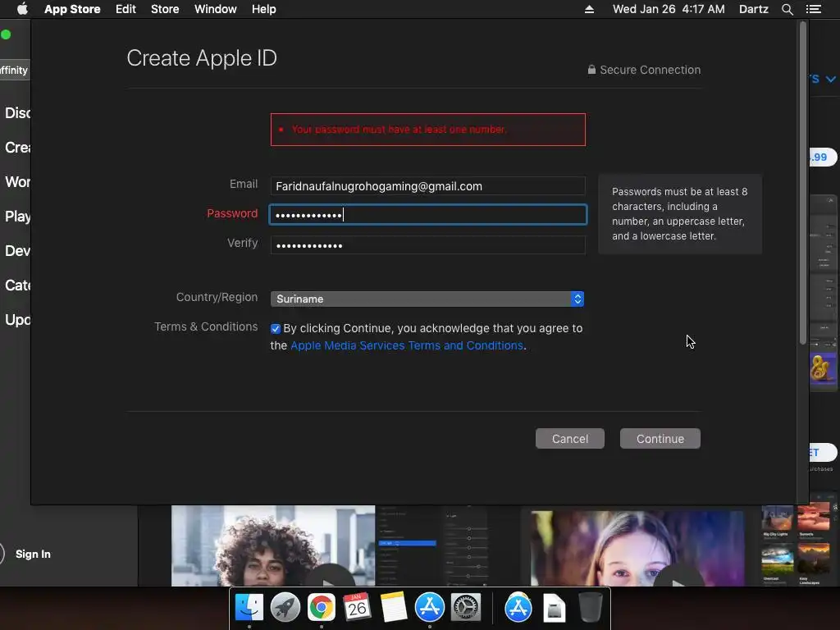Open the App Store menu
This screenshot has width=840, height=630.
pyautogui.click(x=72, y=9)
